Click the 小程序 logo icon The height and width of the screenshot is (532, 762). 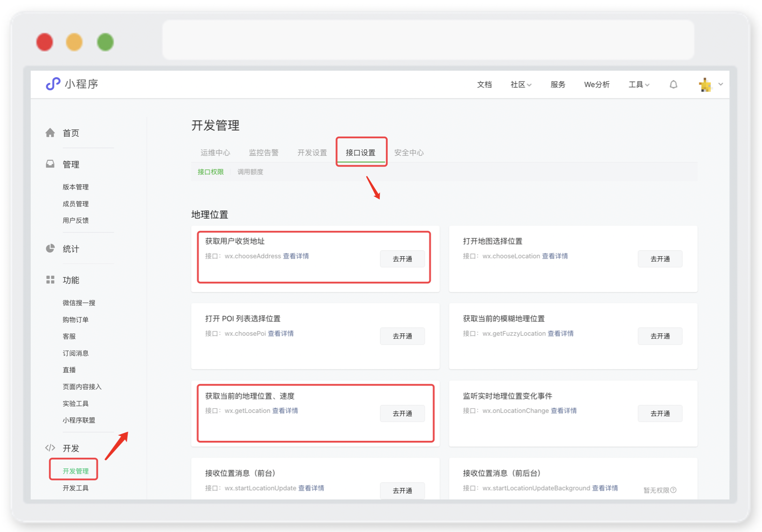pyautogui.click(x=53, y=84)
